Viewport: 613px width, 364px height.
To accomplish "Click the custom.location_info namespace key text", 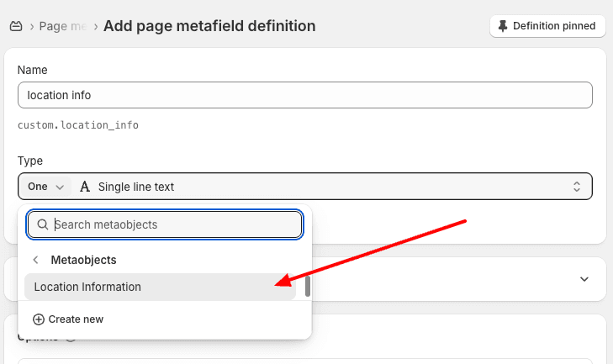I will pos(78,125).
